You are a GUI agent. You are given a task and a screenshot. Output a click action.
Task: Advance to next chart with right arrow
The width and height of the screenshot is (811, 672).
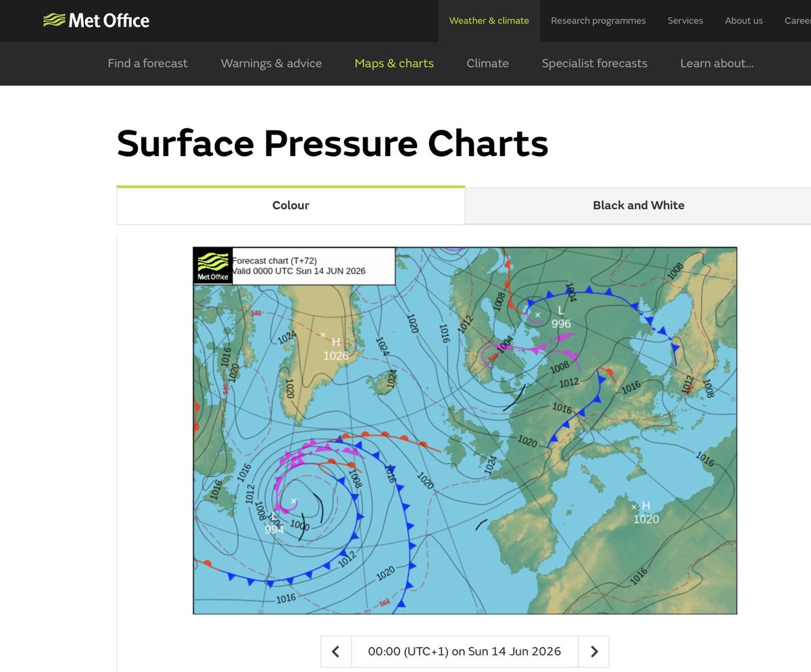[594, 652]
